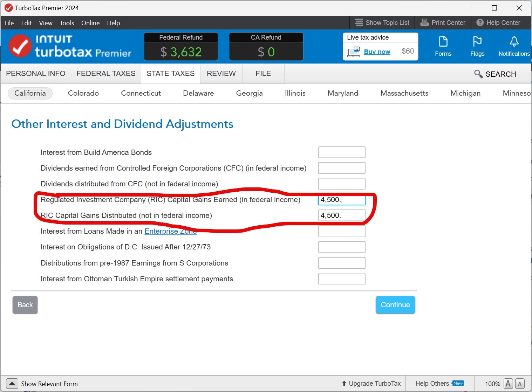Open the Online menu
This screenshot has height=392, width=532.
click(x=90, y=23)
